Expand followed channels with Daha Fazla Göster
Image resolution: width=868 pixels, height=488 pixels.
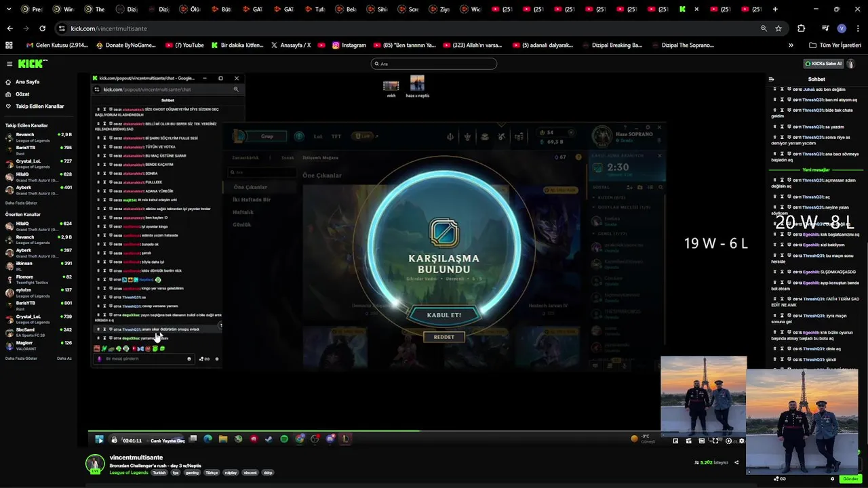coord(21,203)
